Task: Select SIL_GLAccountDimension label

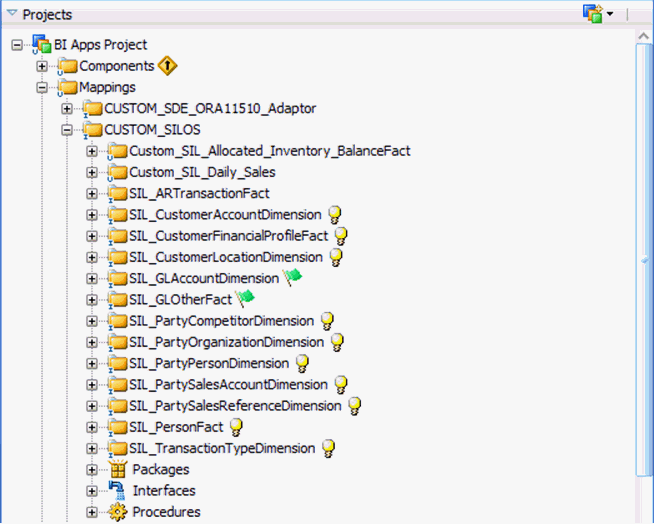Action: point(204,279)
